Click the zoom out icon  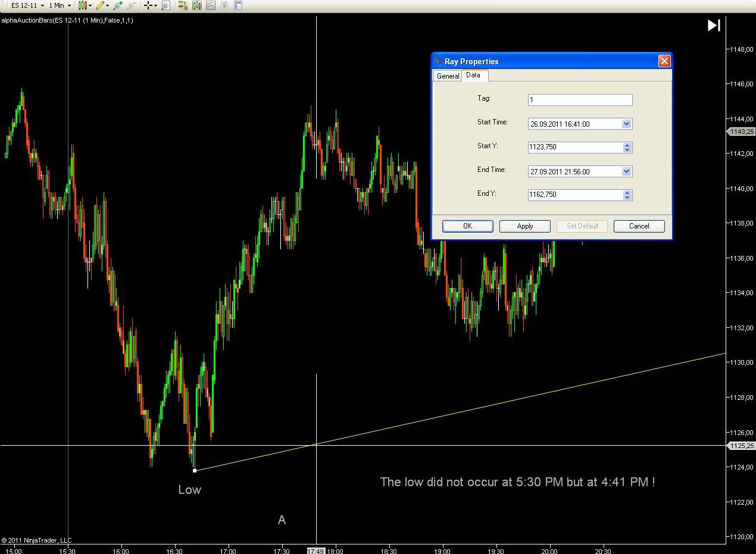(132, 5)
